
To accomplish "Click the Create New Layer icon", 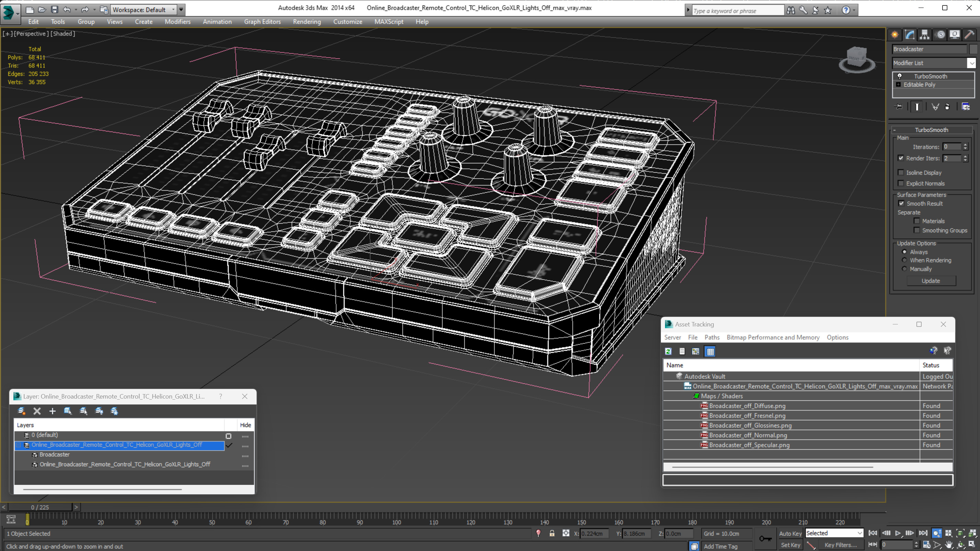I will click(x=22, y=411).
